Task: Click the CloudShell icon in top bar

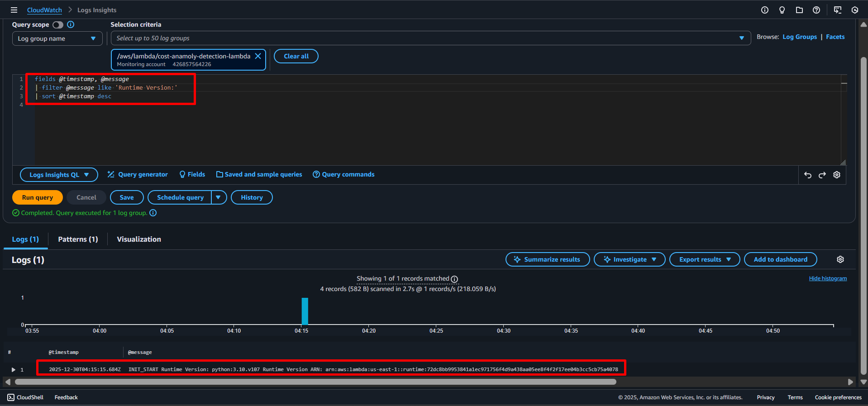Action: coord(838,10)
